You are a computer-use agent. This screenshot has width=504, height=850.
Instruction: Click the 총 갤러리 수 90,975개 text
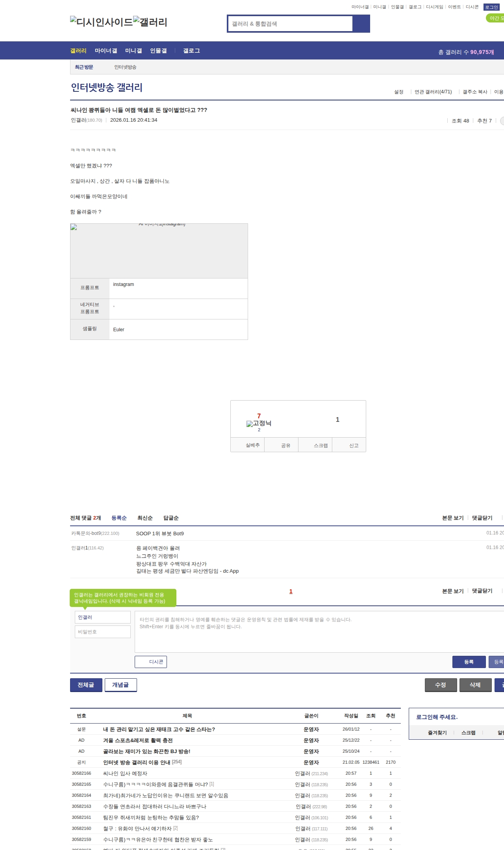point(466,52)
